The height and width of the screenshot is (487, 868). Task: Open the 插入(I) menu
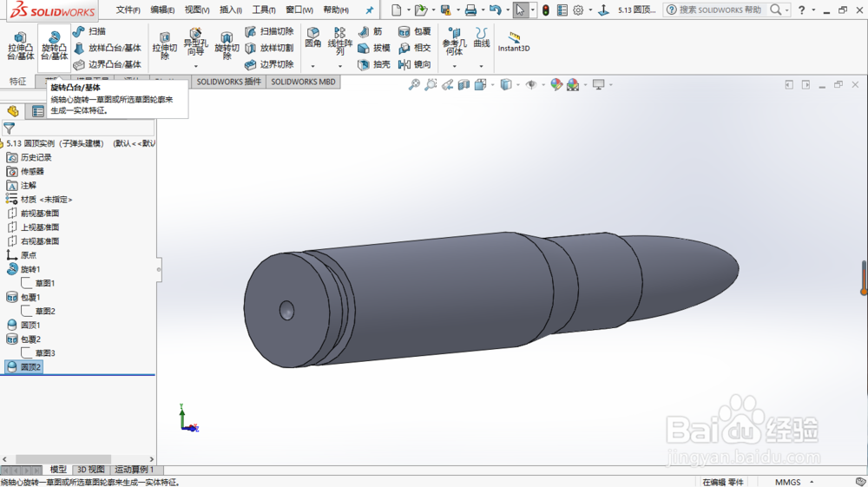pos(231,10)
